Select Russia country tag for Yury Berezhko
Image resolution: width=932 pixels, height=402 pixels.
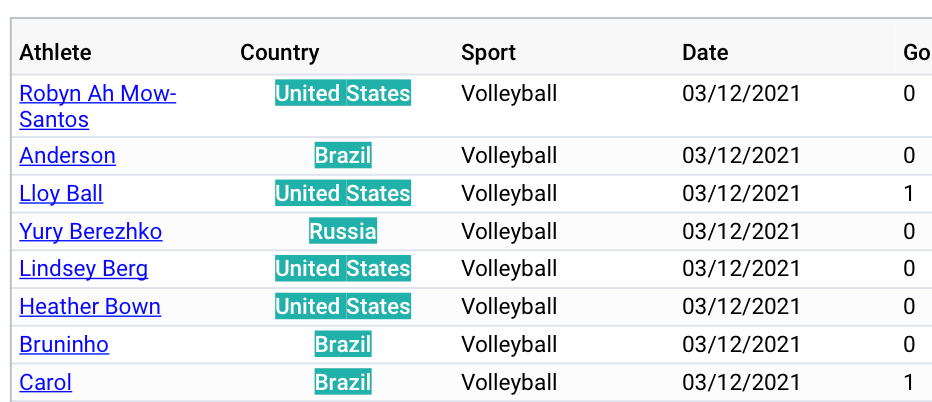click(x=343, y=231)
